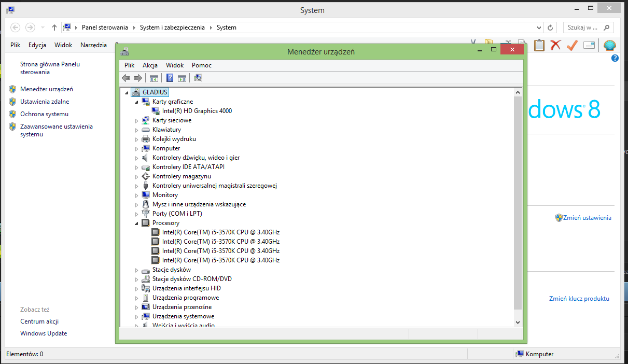
Task: Click the properties card icon in System toolbar
Action: point(589,45)
